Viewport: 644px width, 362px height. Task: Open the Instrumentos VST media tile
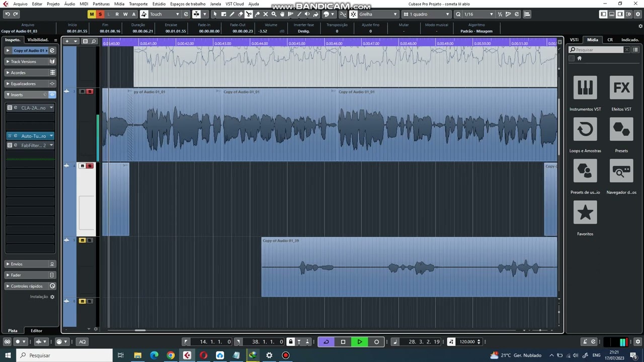(x=585, y=88)
